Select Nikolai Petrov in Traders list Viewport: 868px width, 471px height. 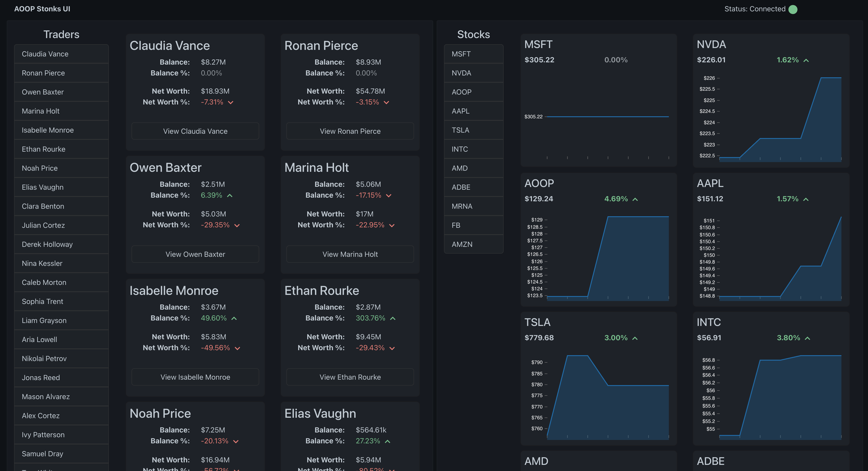61,359
